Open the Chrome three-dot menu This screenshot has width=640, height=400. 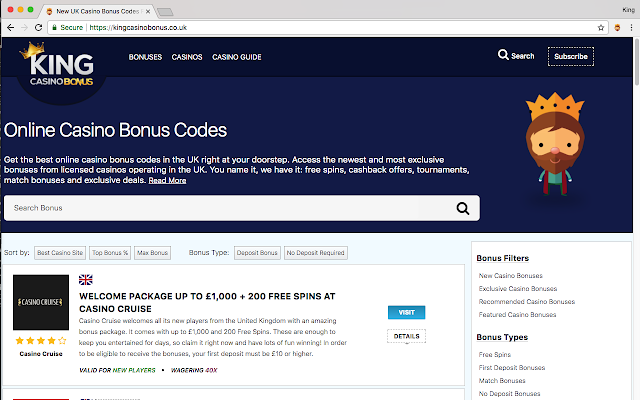631,28
